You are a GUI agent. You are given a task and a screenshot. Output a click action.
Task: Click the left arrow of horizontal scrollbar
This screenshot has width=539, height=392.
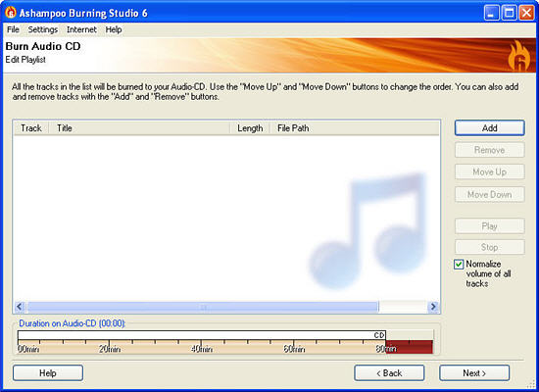pyautogui.click(x=20, y=306)
